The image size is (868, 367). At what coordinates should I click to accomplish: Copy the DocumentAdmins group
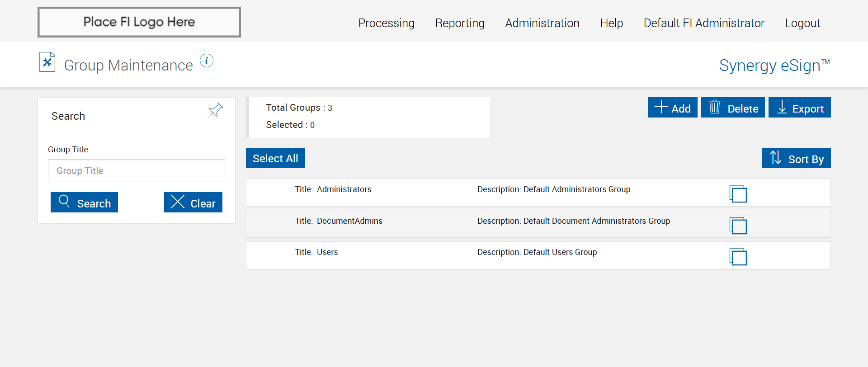(x=738, y=226)
